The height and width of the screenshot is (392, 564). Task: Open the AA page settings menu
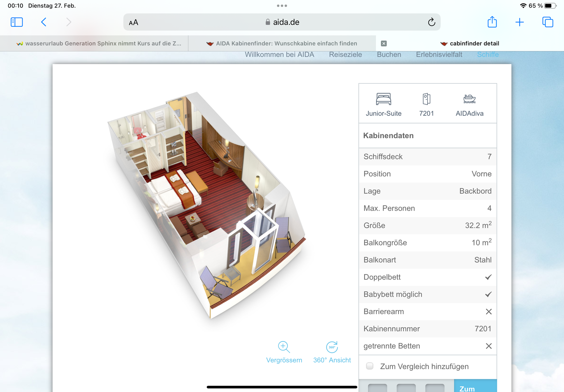(134, 23)
